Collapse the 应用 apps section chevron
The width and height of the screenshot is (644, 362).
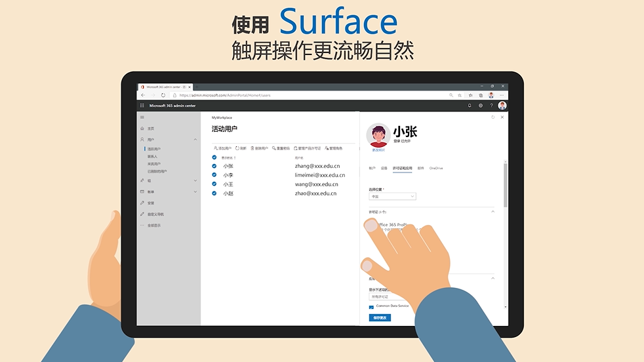click(x=493, y=278)
